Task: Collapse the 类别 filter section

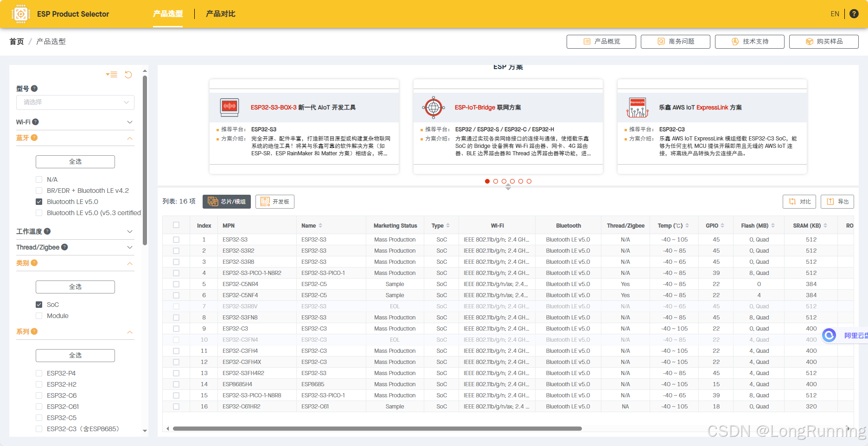Action: pos(130,263)
